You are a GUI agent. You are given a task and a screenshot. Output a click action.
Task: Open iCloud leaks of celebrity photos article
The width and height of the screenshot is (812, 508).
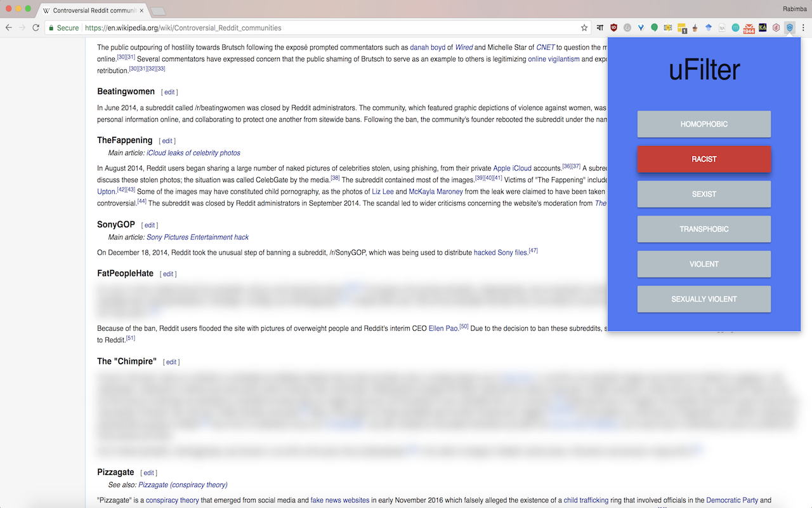tap(193, 153)
